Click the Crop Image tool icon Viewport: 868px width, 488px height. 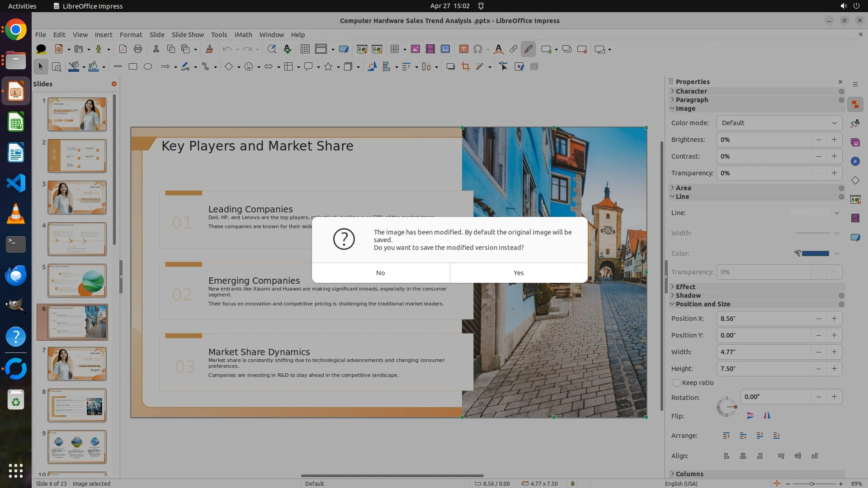pos(466,67)
